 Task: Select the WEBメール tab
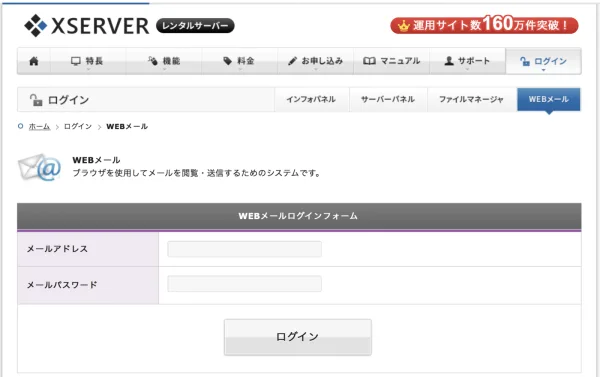(549, 100)
